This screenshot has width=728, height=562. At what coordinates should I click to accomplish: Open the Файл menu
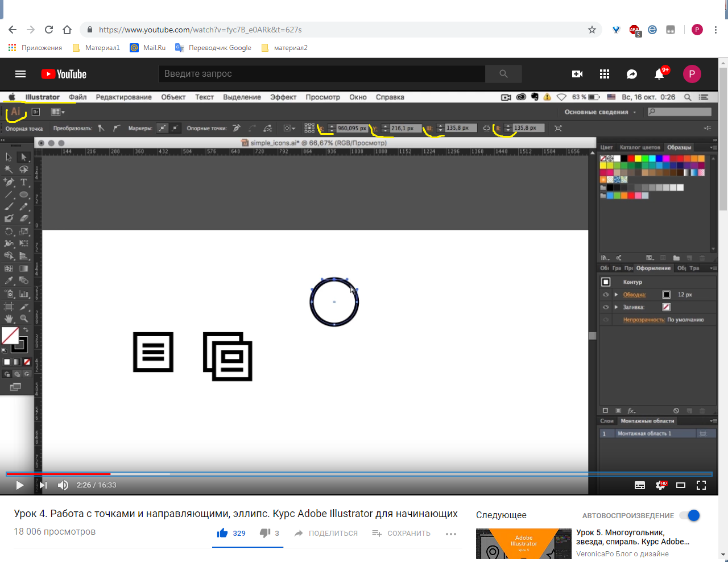coord(78,97)
